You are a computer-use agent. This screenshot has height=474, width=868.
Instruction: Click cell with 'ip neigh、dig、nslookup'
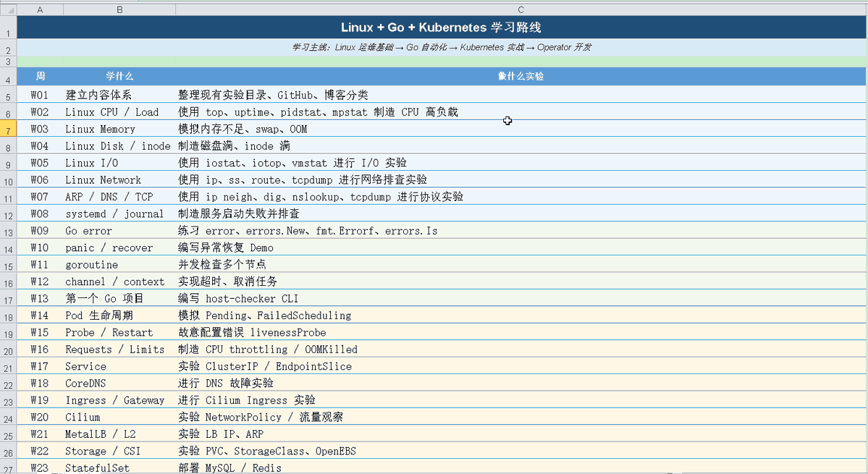(521, 196)
